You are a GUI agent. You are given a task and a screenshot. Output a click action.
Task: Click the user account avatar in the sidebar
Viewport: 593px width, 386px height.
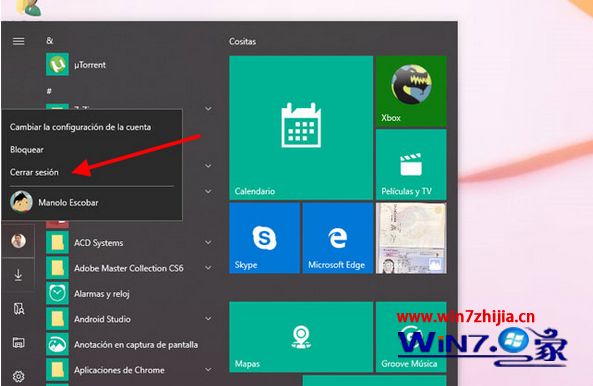(x=18, y=240)
